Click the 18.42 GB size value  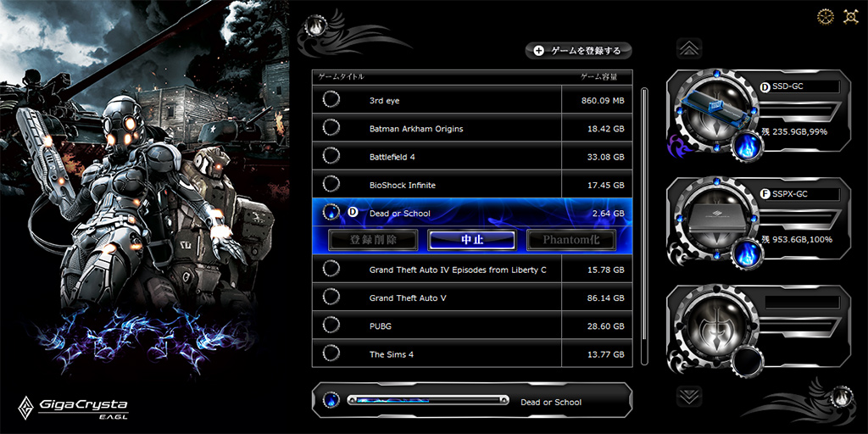tap(605, 129)
